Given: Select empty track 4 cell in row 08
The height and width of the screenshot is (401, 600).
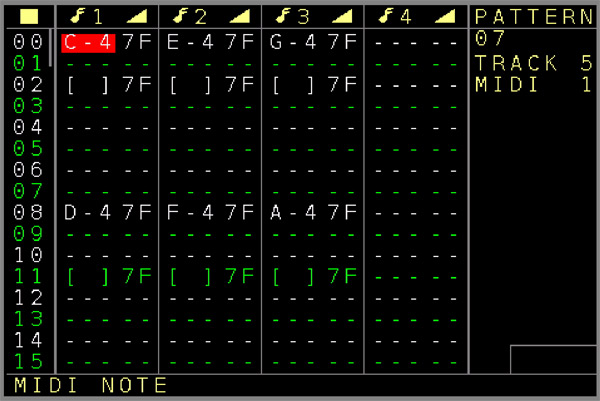Looking at the screenshot, I should [x=416, y=213].
